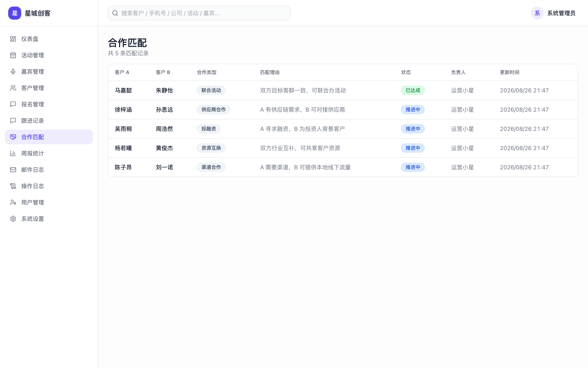Select customer 刘一诺 cell

click(x=164, y=167)
